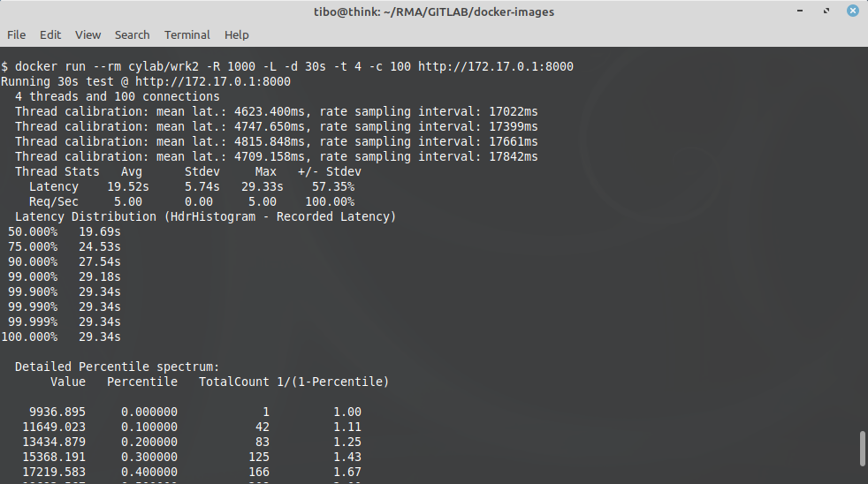Open the Help menu
868x484 pixels.
point(236,35)
